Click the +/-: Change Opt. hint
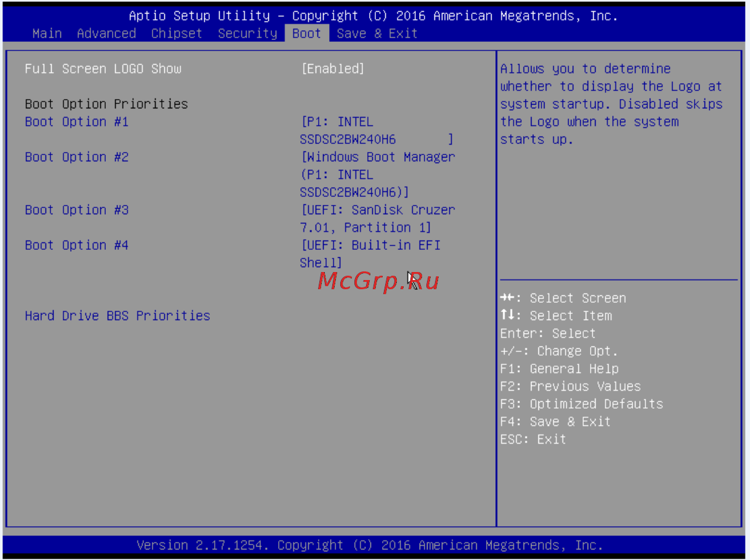The image size is (750, 560). click(x=559, y=351)
